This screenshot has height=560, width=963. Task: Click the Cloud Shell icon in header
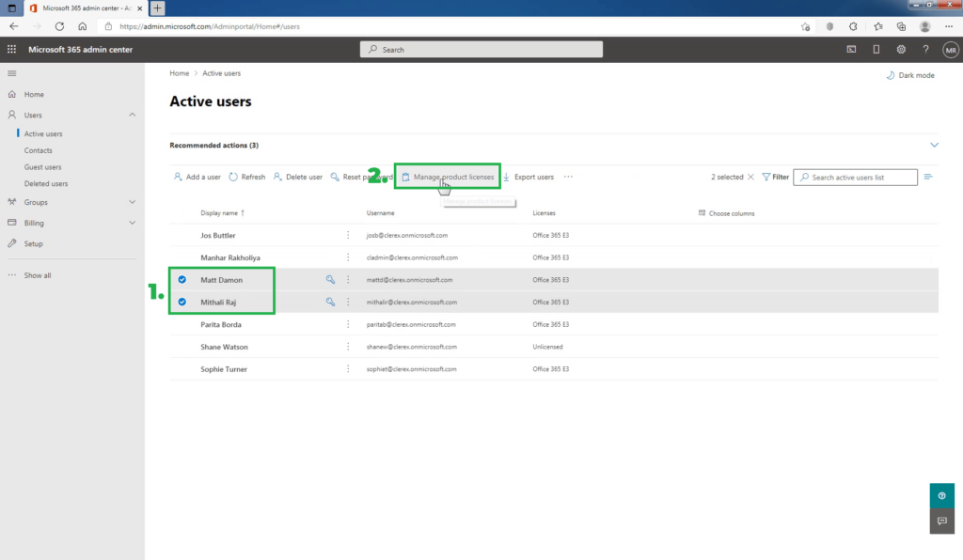pos(851,49)
